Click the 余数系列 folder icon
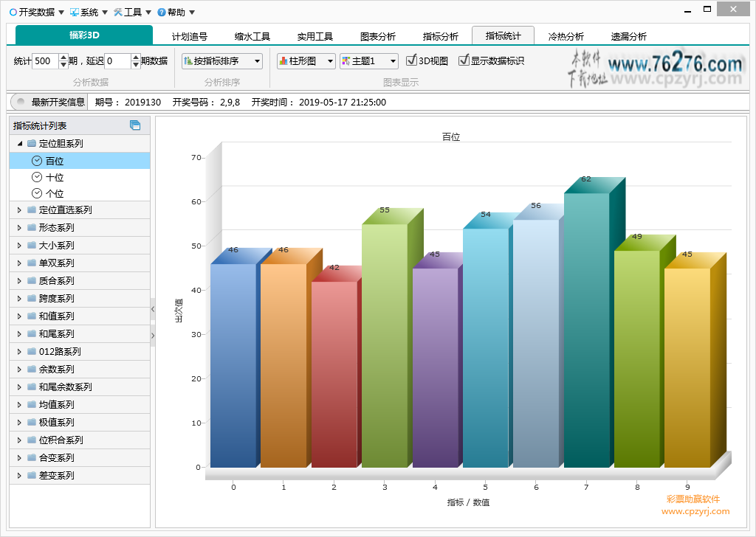The image size is (756, 537). (x=32, y=370)
